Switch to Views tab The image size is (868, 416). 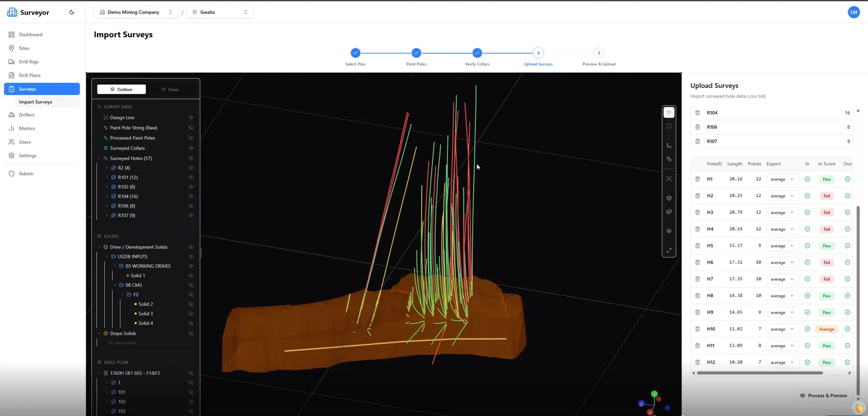coord(170,89)
